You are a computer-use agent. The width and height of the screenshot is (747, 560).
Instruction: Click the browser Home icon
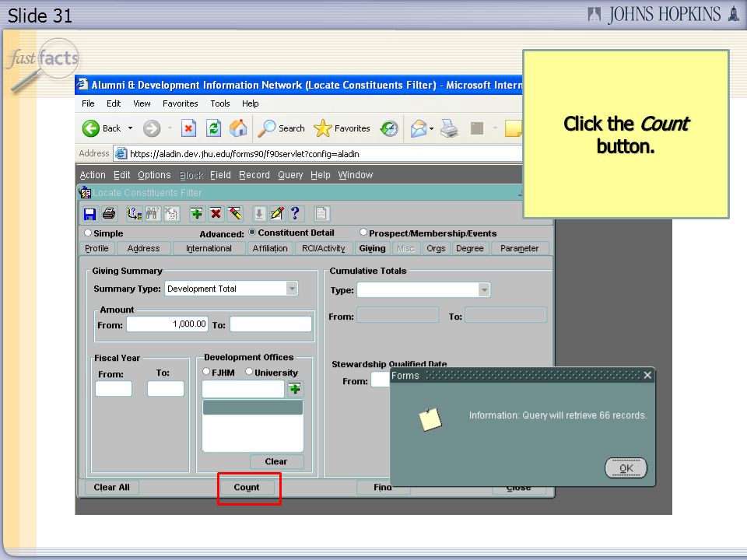click(x=238, y=128)
